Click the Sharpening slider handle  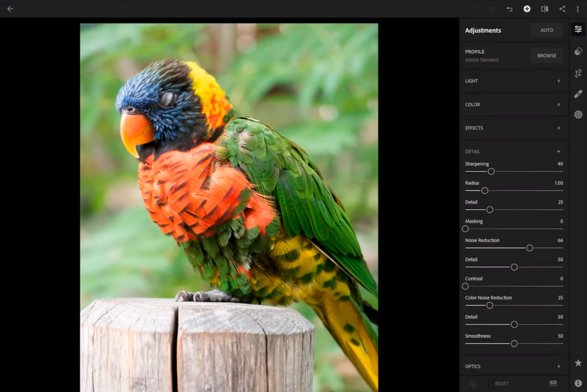click(x=491, y=171)
